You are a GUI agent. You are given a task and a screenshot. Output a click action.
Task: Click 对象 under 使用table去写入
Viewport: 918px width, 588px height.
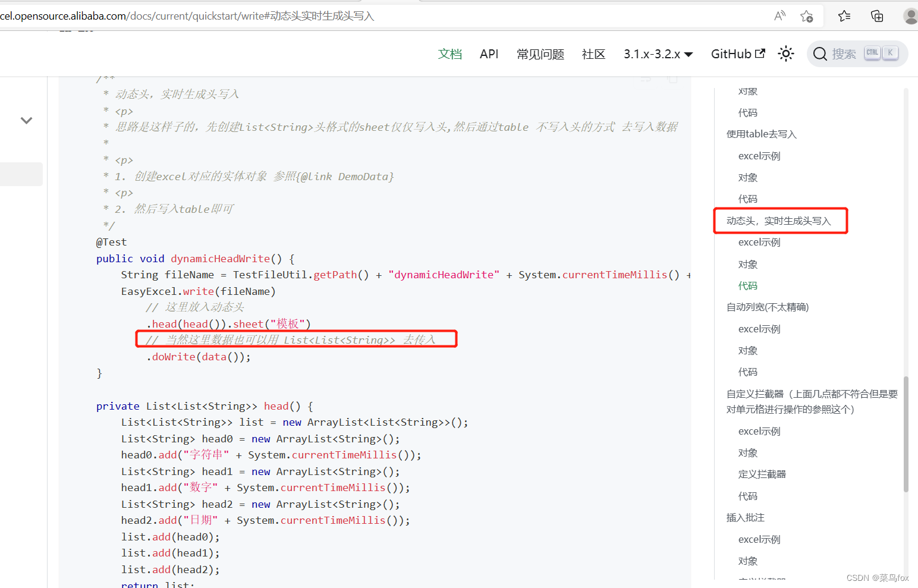coord(748,178)
